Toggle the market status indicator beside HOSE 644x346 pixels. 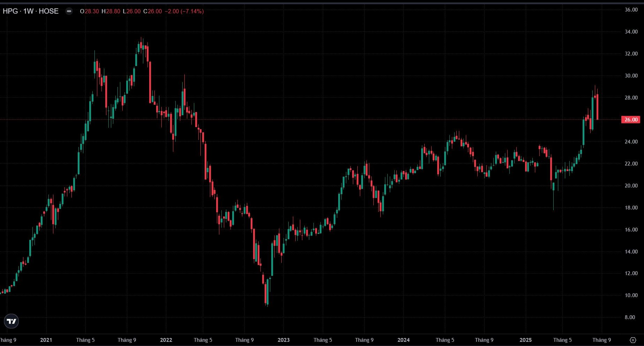point(69,11)
